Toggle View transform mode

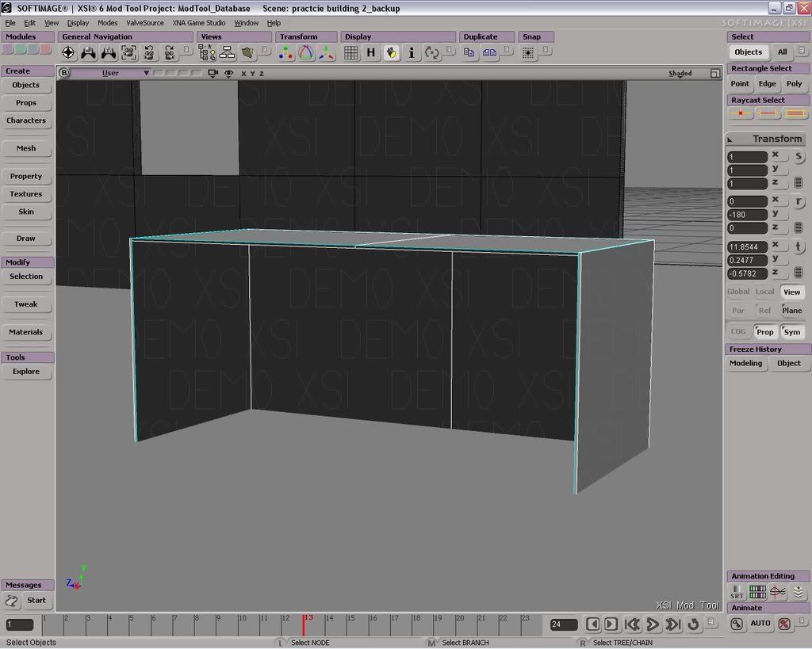[x=791, y=292]
